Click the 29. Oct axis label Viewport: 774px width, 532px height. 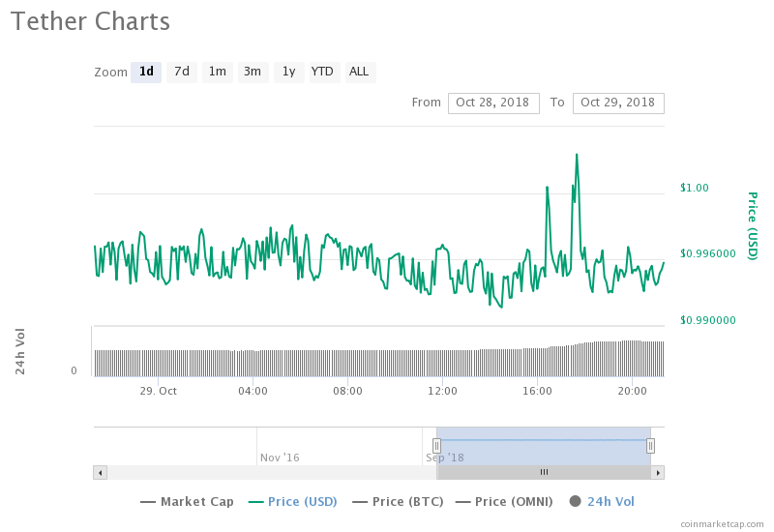point(158,392)
